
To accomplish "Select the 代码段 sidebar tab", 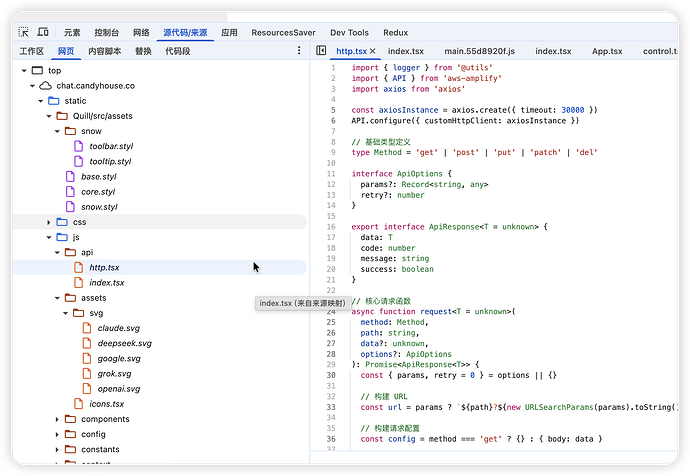I will click(178, 51).
